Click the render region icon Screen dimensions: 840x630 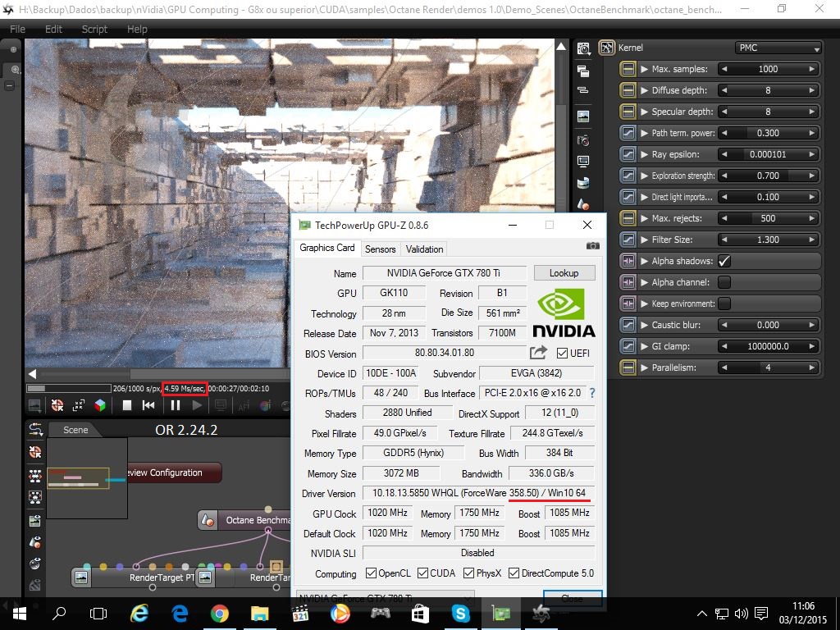(78, 405)
